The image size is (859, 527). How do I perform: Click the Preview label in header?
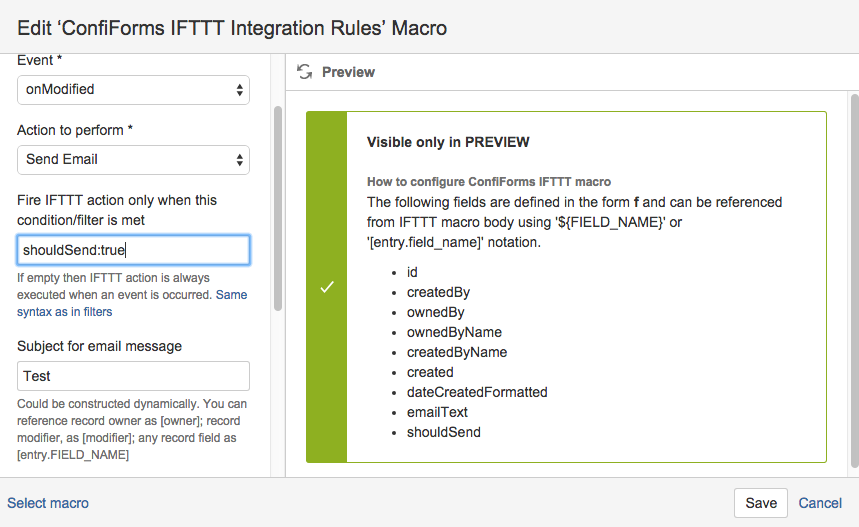(348, 72)
